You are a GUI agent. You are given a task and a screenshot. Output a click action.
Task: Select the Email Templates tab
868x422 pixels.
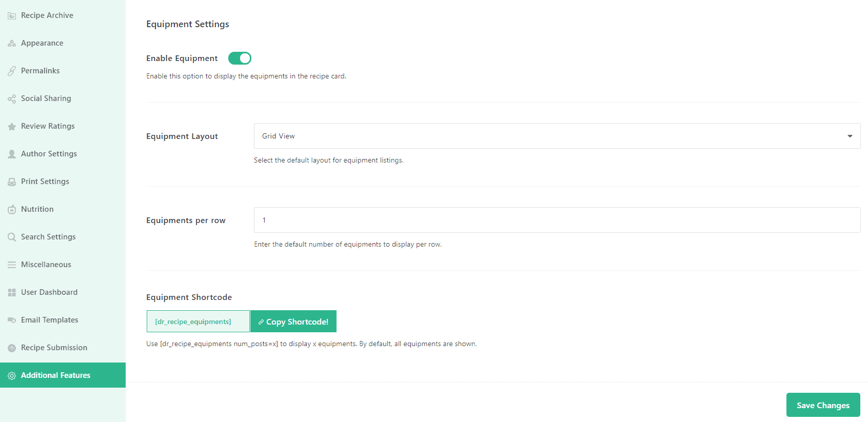(63, 320)
